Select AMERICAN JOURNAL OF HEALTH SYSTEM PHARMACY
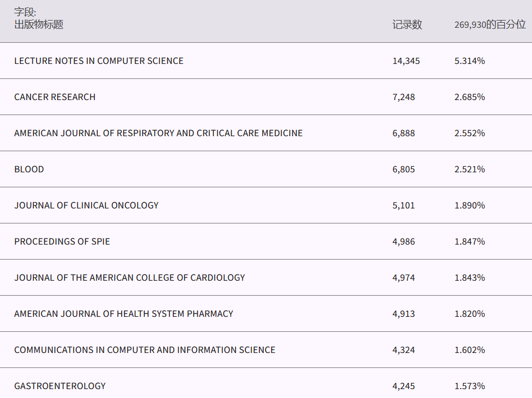Viewport: 532px width, 398px height. tap(124, 314)
